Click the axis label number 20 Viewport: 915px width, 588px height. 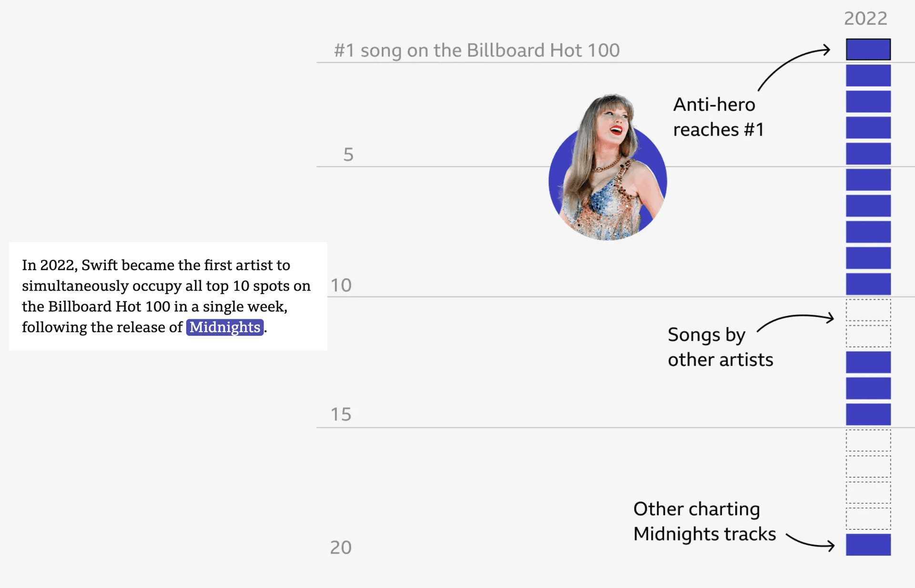tap(341, 547)
